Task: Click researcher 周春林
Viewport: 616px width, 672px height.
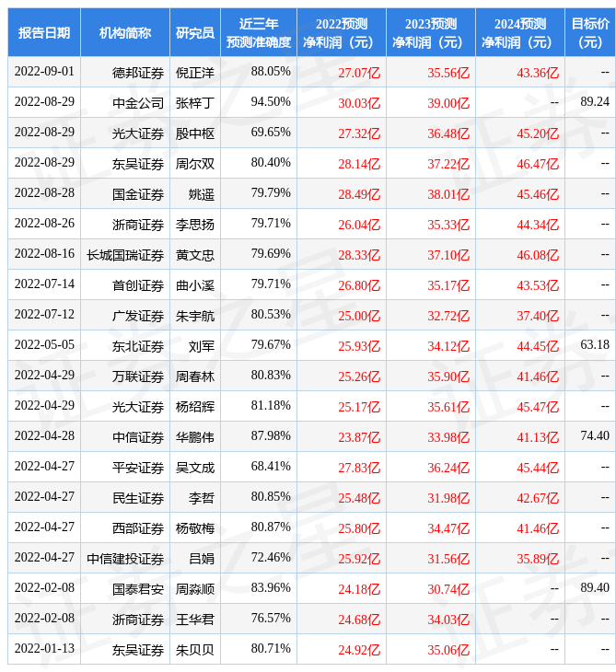Action: (x=195, y=377)
